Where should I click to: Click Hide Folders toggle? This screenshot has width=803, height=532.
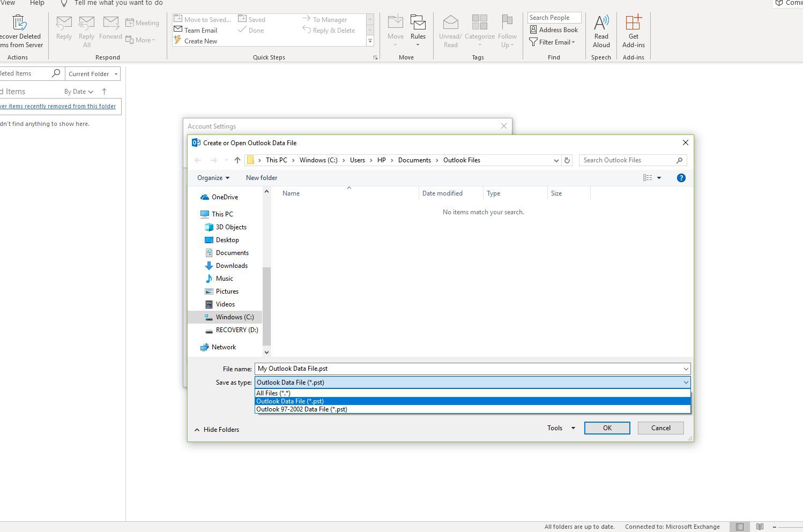[217, 430]
